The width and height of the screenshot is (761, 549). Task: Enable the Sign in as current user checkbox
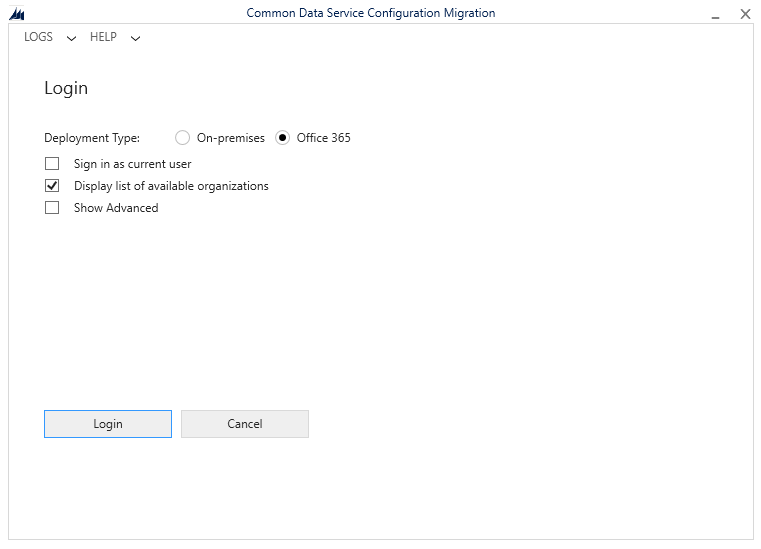52,164
